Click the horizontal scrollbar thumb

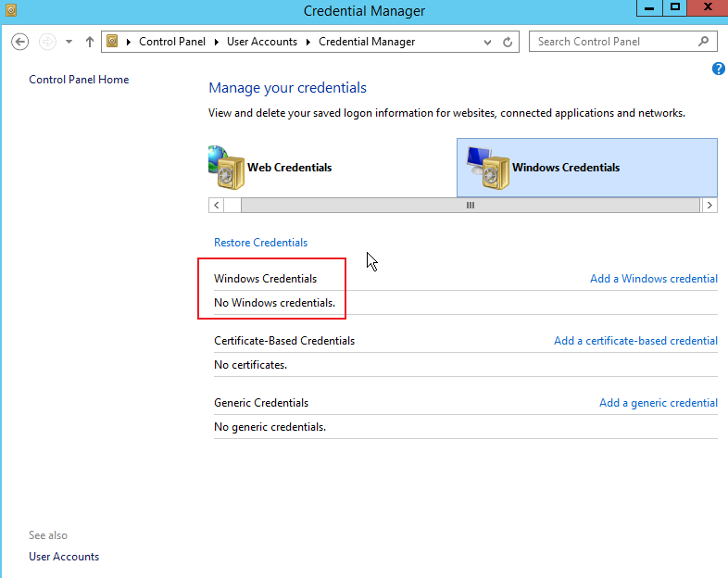471,206
